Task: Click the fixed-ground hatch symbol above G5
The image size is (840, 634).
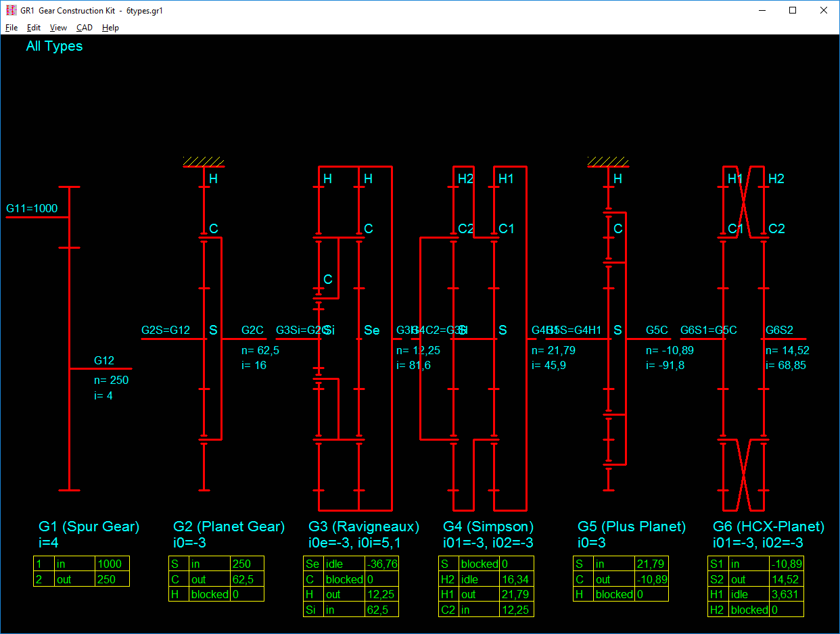Action: (x=608, y=162)
